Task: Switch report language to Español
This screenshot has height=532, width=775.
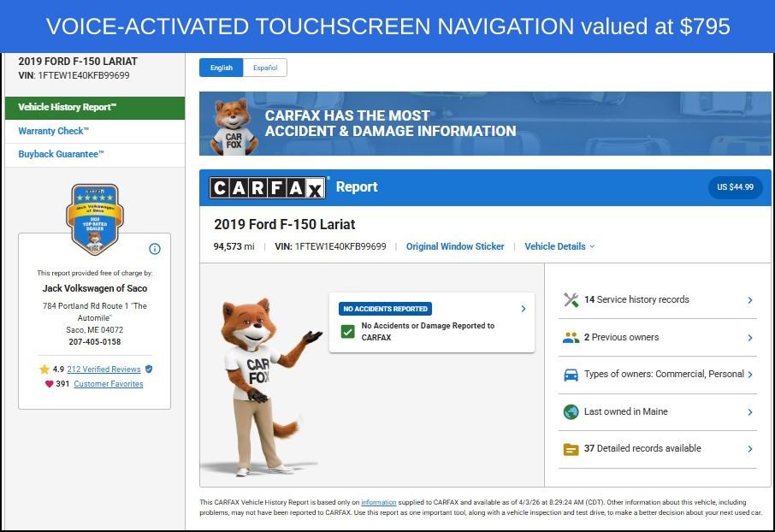Action: [x=264, y=68]
